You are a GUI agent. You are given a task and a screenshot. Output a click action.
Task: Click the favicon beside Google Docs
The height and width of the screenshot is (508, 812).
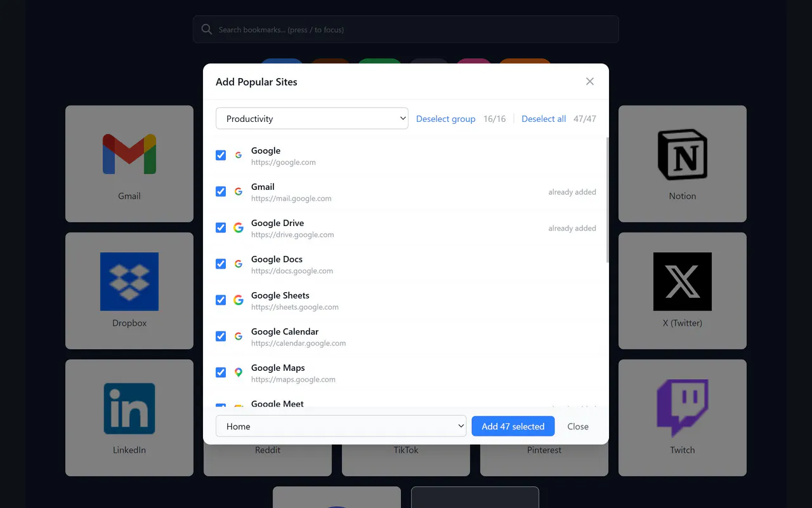pos(239,264)
